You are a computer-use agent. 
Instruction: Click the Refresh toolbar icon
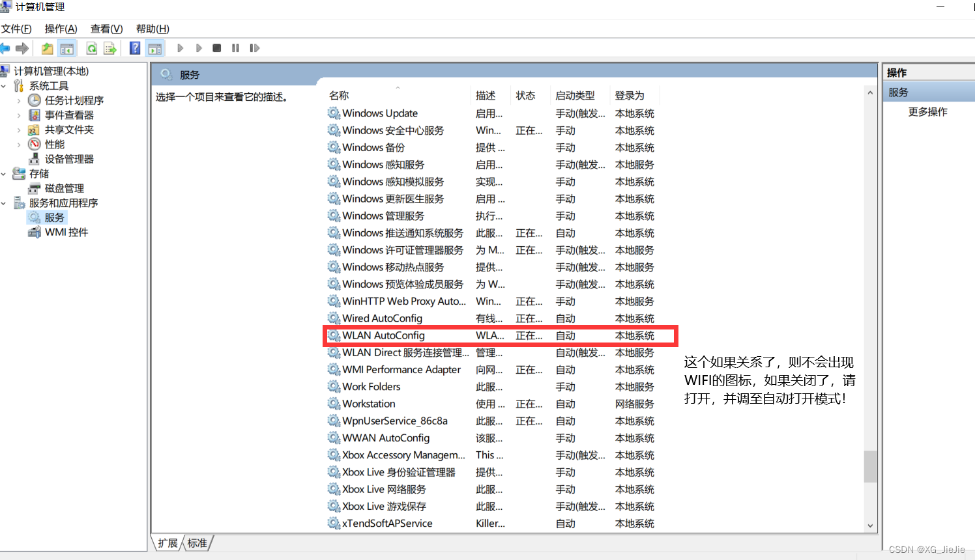tap(92, 48)
